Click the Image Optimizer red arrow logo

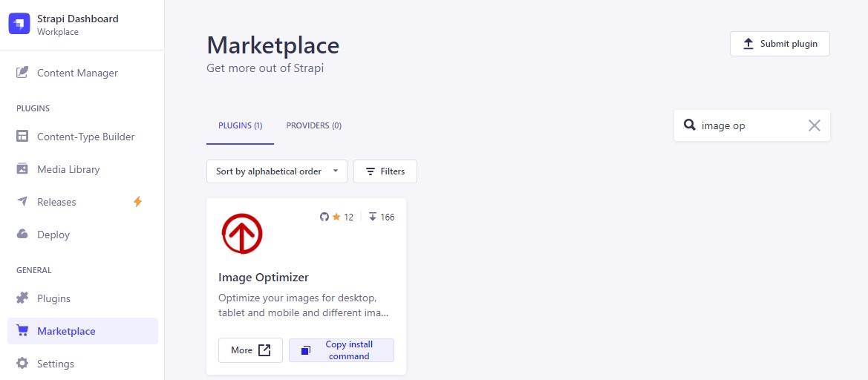click(242, 234)
